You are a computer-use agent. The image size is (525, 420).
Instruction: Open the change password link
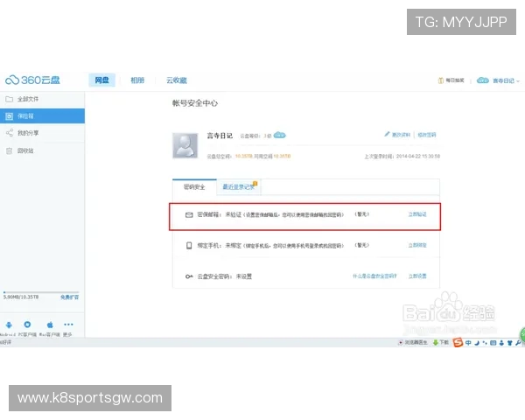(x=427, y=135)
